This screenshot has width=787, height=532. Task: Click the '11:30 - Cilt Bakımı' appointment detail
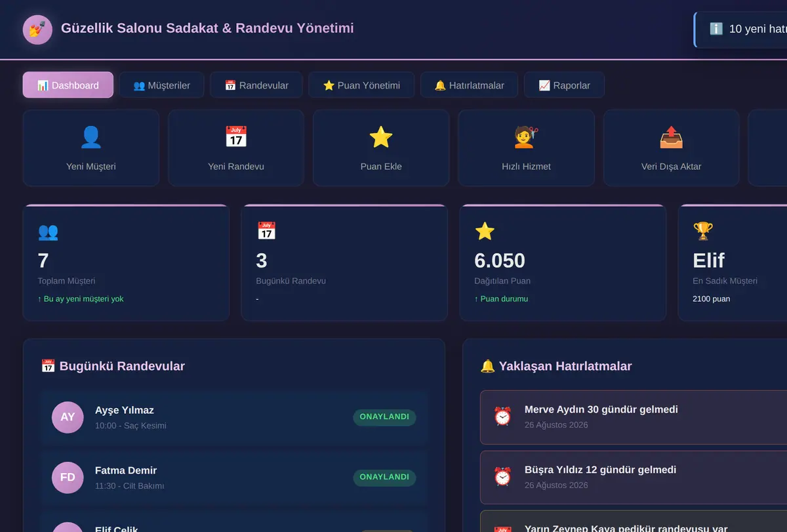tap(129, 486)
